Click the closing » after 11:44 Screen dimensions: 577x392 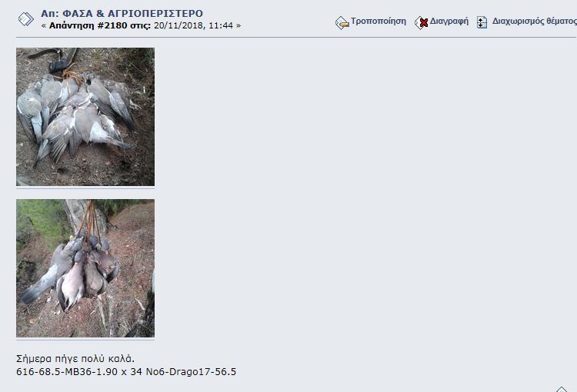point(238,25)
